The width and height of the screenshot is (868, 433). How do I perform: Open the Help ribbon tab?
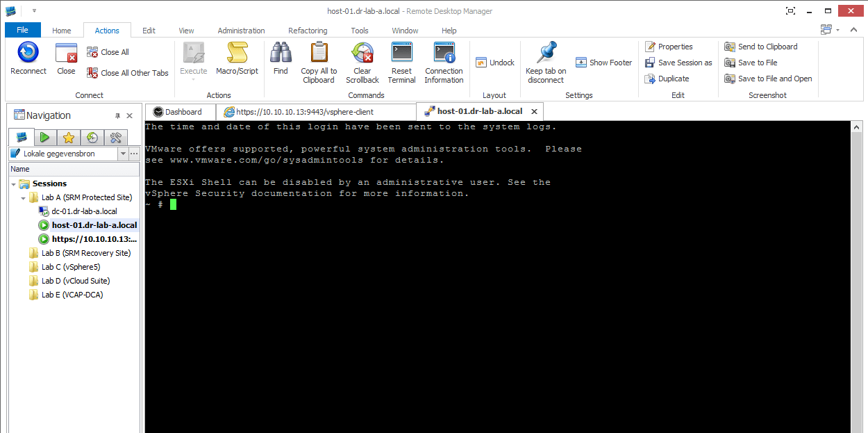click(x=449, y=31)
